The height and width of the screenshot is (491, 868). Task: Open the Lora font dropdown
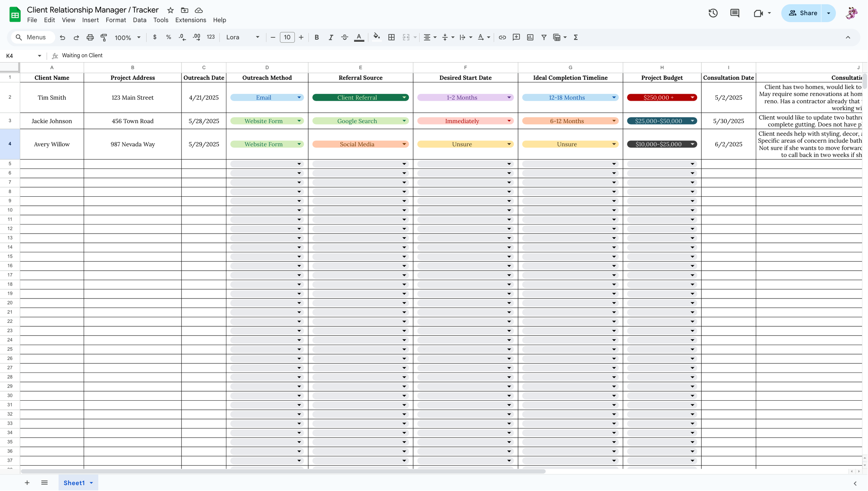tap(242, 38)
